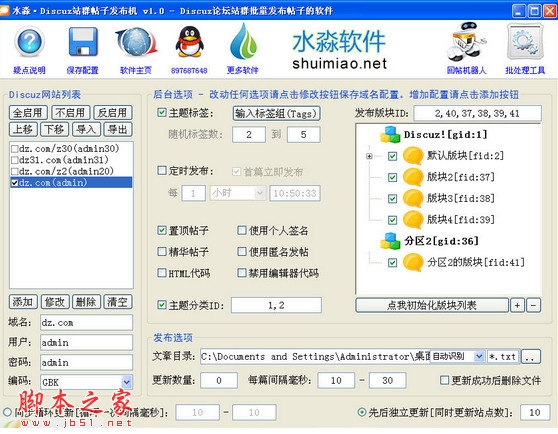Viewport: 558px width, 434px height.
Task: Click the 默认版块 chat bubble icon
Action: 413,156
